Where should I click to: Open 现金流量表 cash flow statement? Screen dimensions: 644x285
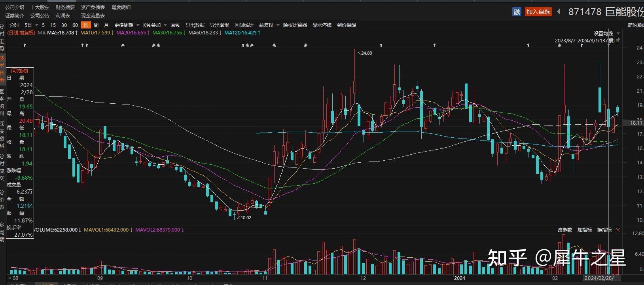coord(93,16)
